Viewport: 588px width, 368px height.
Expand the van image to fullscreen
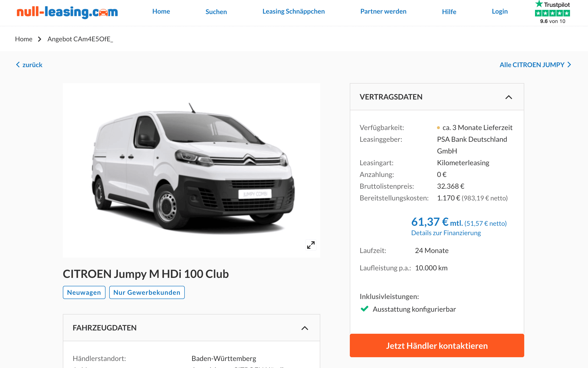point(311,245)
